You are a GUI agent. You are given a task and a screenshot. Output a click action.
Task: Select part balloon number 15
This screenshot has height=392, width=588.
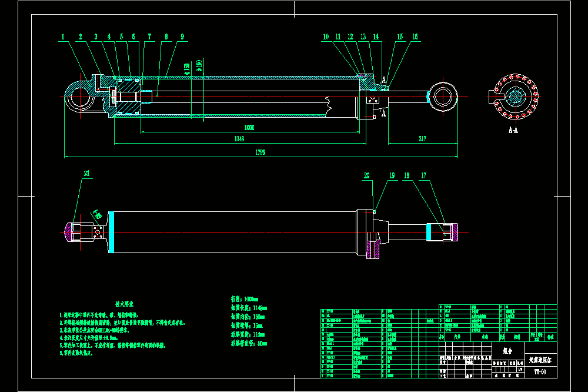point(400,37)
